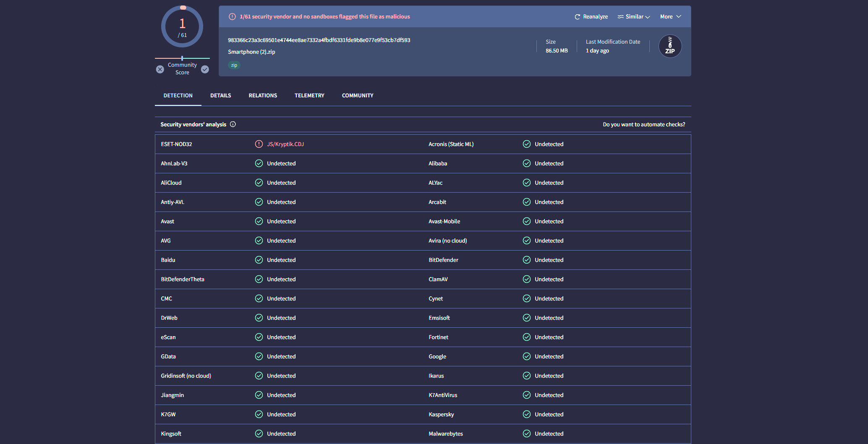Click the Alibaba undetected check icon
The image size is (868, 444).
[x=527, y=163]
